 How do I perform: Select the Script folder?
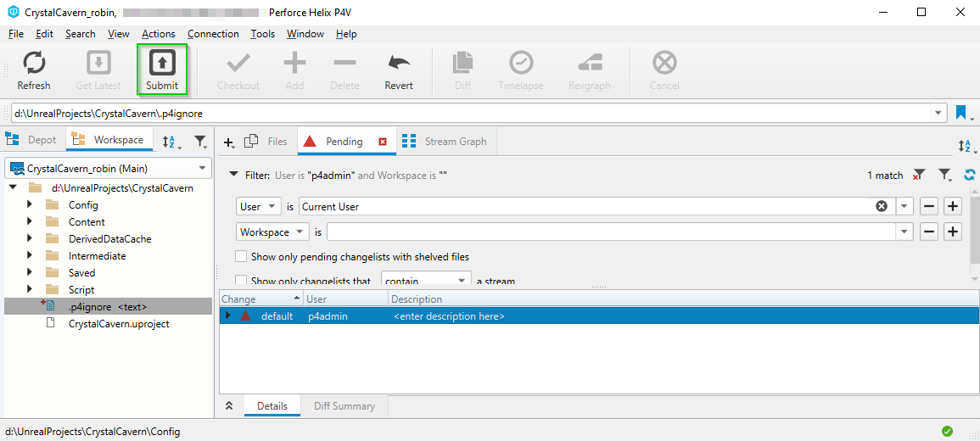pyautogui.click(x=81, y=290)
